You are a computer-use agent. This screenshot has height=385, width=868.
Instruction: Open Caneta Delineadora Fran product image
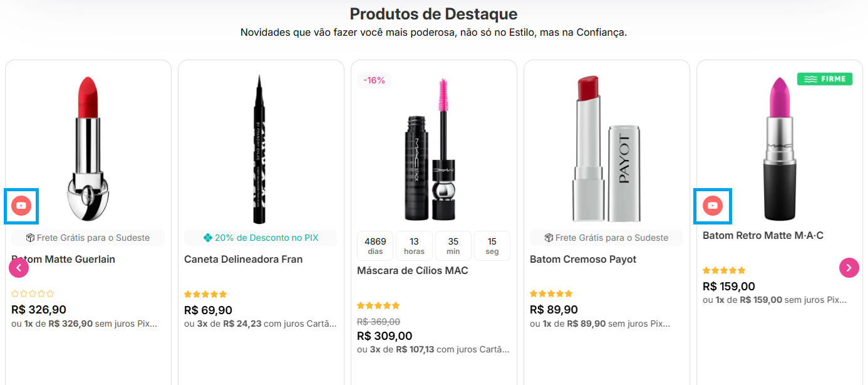[x=259, y=149]
